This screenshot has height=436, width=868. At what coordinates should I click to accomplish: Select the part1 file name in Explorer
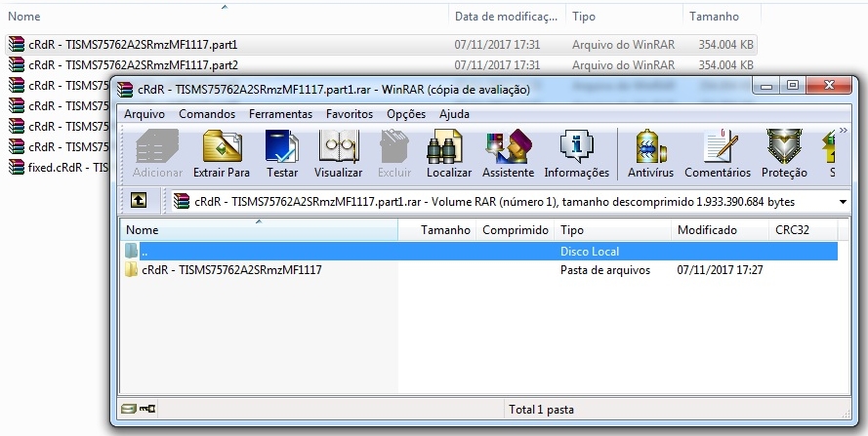point(134,45)
